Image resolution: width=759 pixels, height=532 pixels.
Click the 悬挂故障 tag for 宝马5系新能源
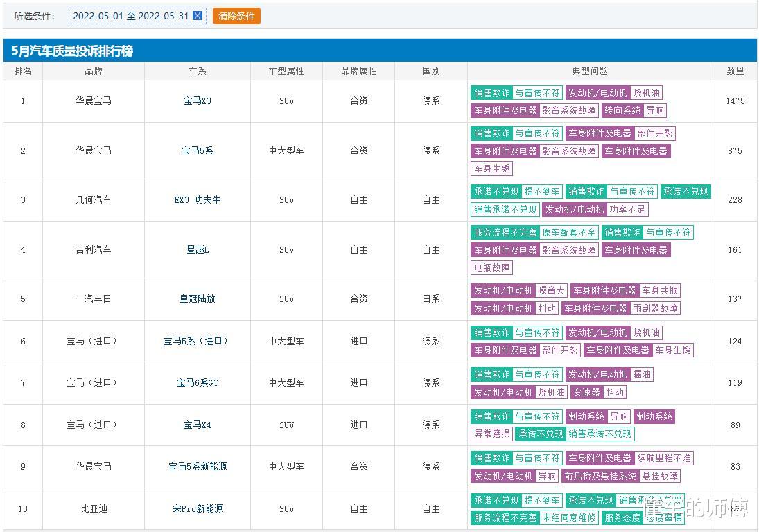click(x=660, y=476)
